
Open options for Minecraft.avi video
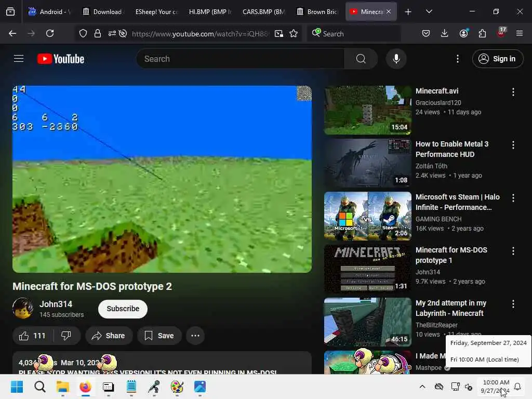click(x=513, y=92)
